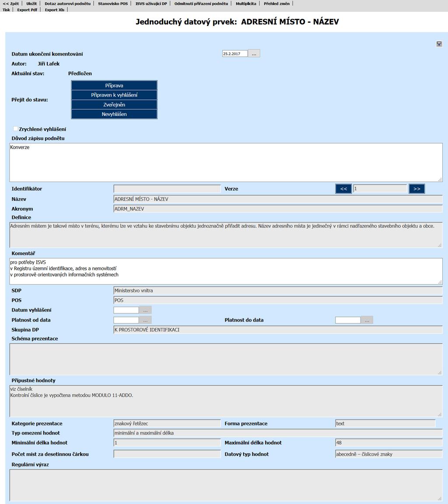Click the Datový typ hodnot field
Image resolution: width=448 pixels, height=504 pixels.
[389, 454]
